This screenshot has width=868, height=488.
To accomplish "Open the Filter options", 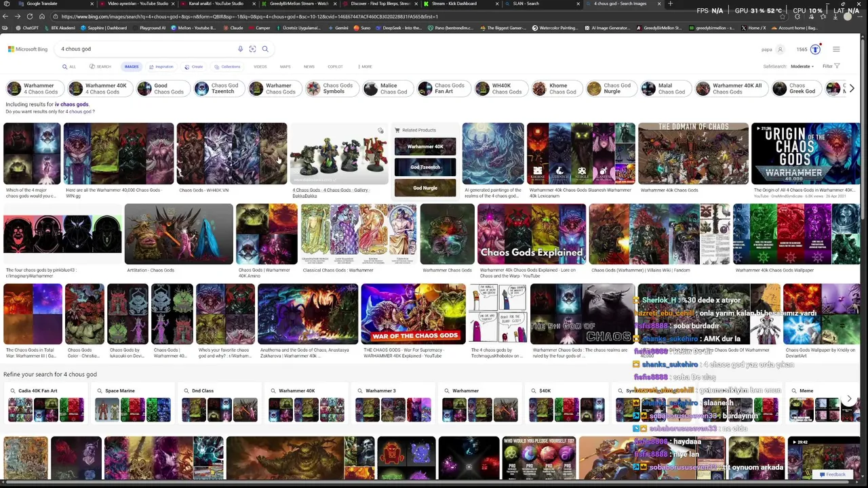I will [831, 66].
